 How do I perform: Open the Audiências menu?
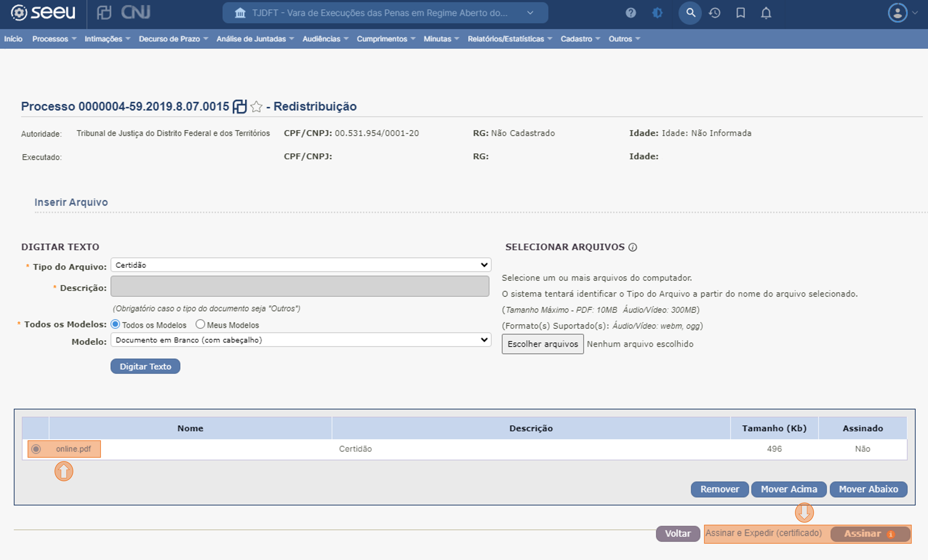pos(325,39)
